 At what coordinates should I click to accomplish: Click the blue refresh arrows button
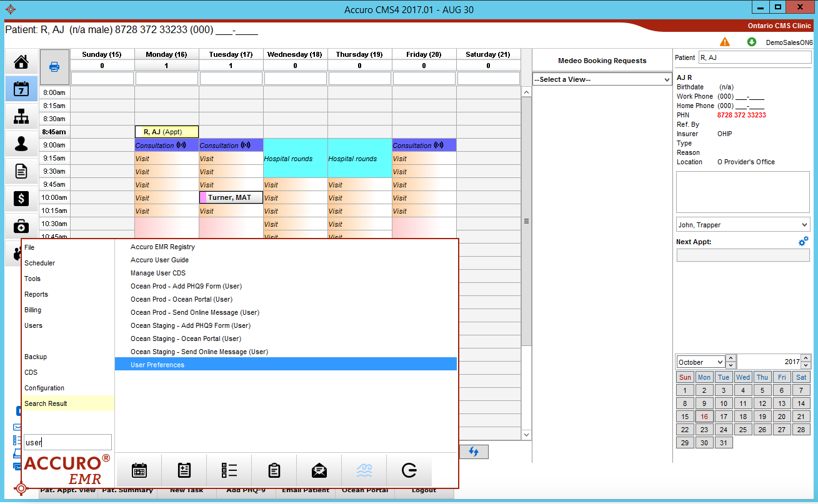(x=474, y=452)
